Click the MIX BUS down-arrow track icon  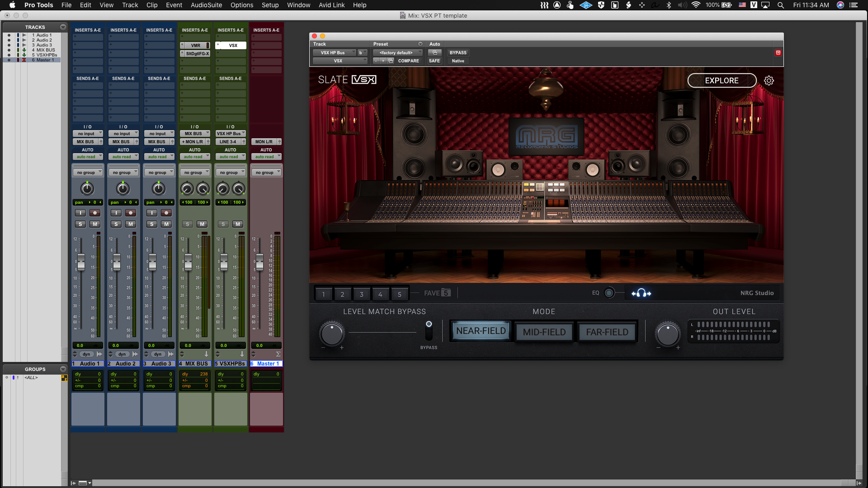coord(207,354)
